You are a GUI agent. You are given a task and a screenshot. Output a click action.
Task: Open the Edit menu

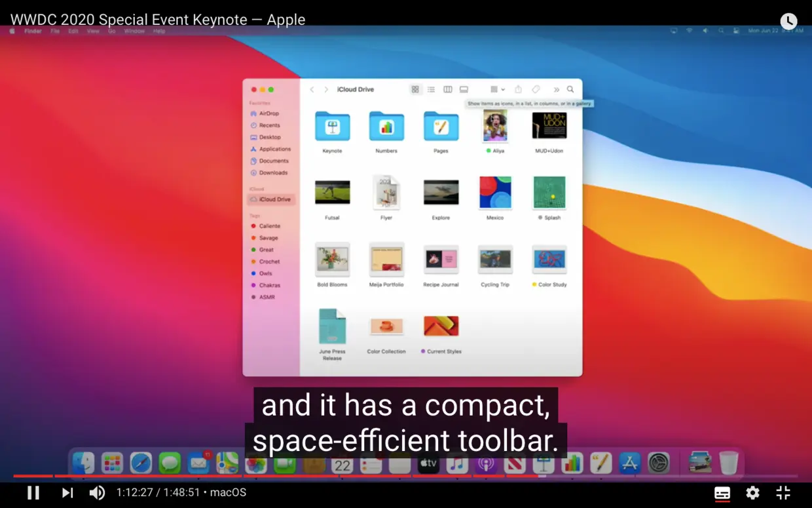tap(73, 31)
